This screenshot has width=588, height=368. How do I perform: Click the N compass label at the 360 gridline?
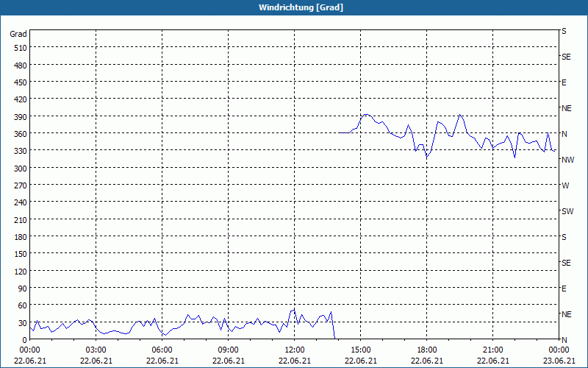point(564,134)
